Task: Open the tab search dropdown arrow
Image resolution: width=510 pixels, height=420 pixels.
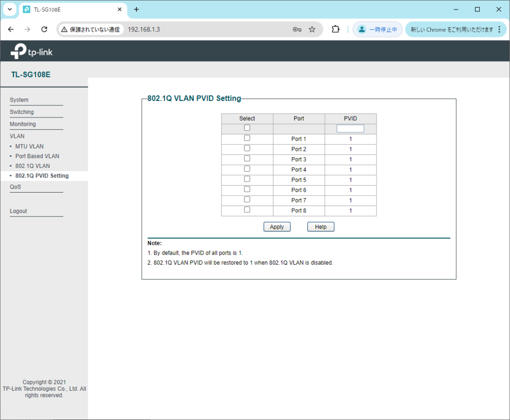Action: pos(9,9)
